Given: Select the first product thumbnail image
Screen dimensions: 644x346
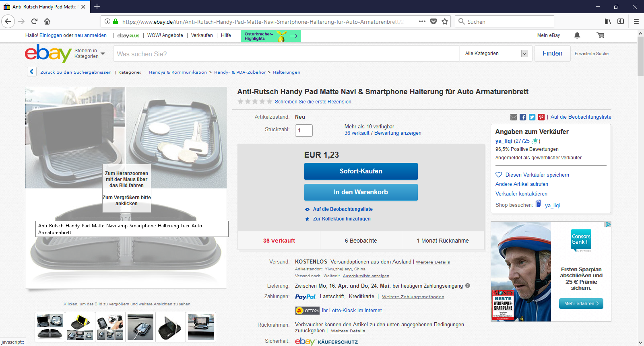Looking at the screenshot, I should [x=50, y=327].
